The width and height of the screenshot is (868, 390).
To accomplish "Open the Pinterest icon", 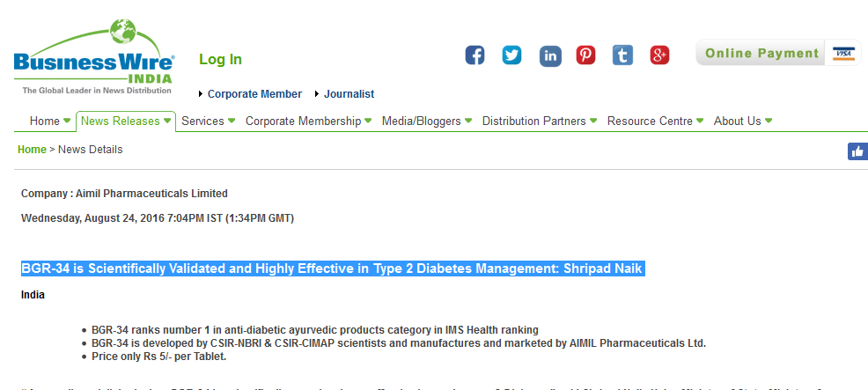I will pyautogui.click(x=585, y=55).
